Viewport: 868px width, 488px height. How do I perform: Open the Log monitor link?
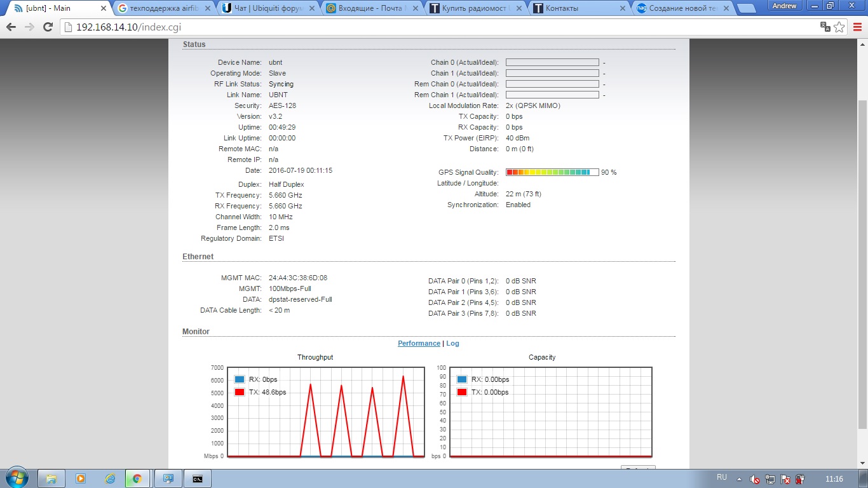[x=452, y=343]
